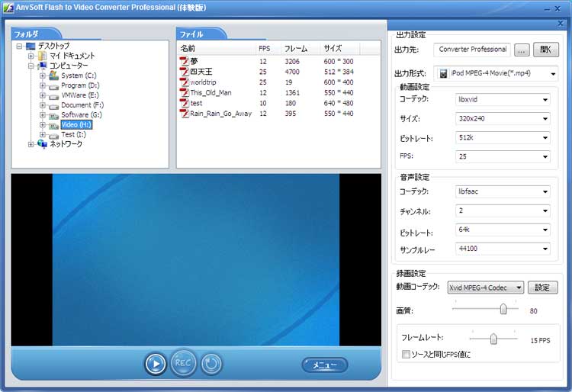
Task: Expand the マイ ドキュメント tree node
Action: 31,56
